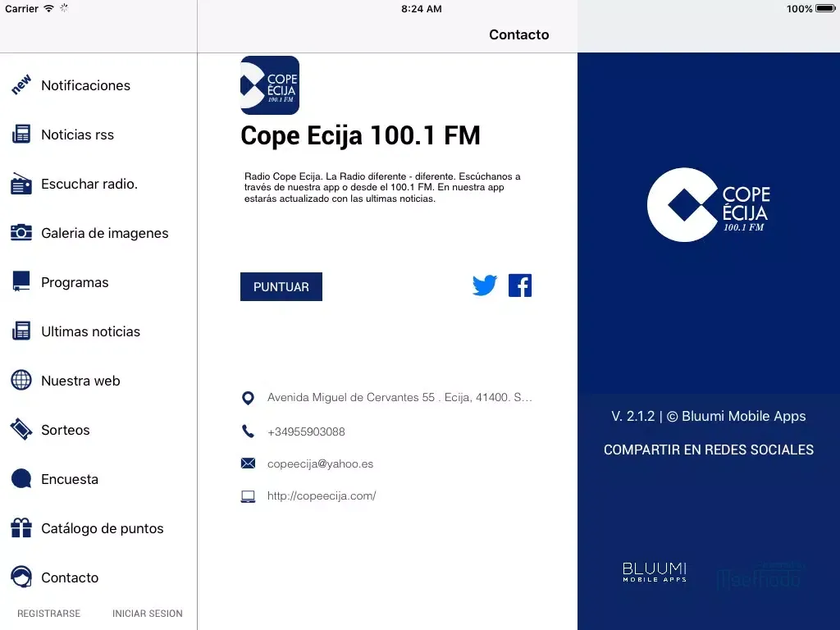Open the Twitter bird icon

point(485,285)
